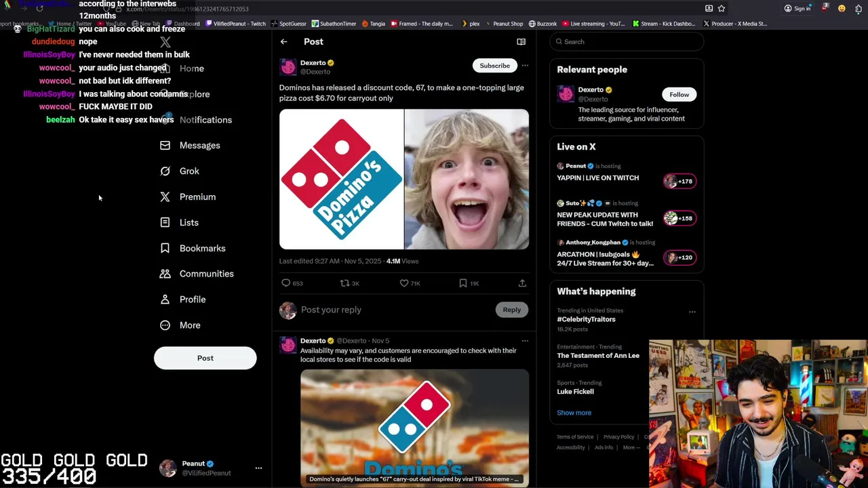Open the Notifications navigation item

click(205, 120)
